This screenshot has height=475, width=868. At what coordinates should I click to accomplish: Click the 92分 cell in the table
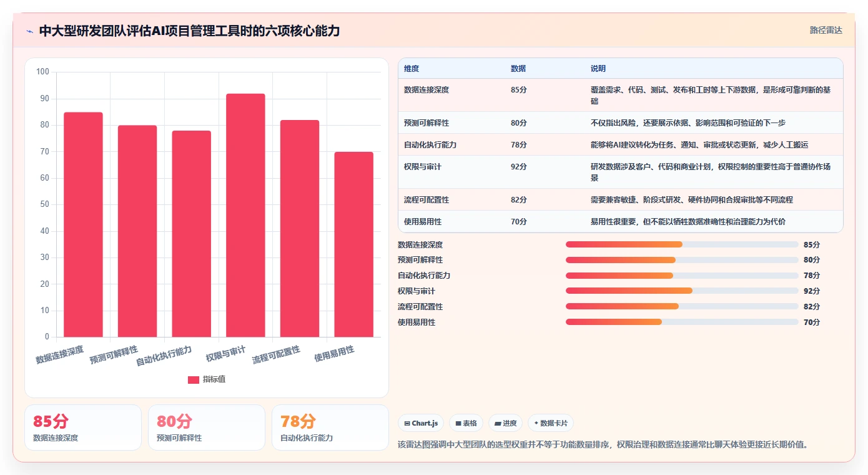tap(519, 167)
